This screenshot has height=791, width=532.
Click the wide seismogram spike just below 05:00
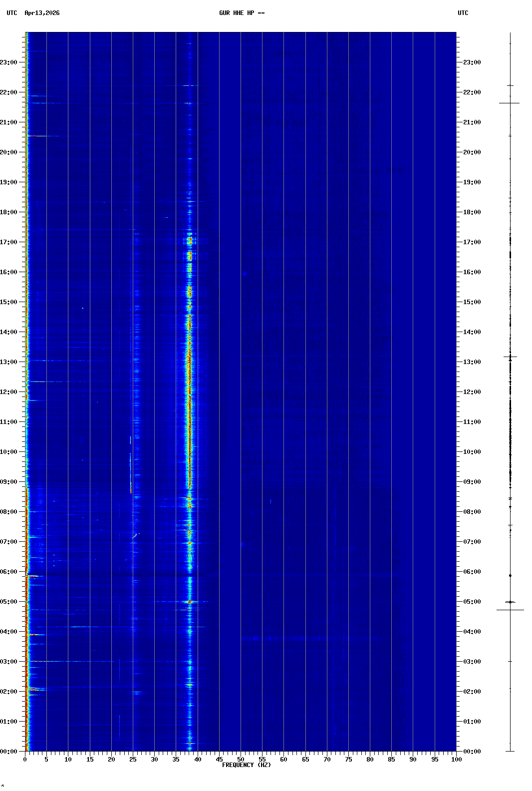point(510,610)
